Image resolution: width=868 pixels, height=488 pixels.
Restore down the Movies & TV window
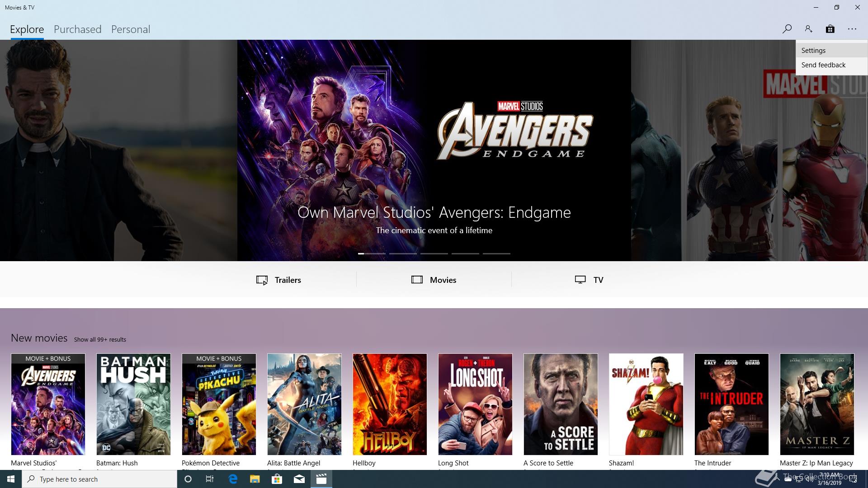tap(837, 7)
